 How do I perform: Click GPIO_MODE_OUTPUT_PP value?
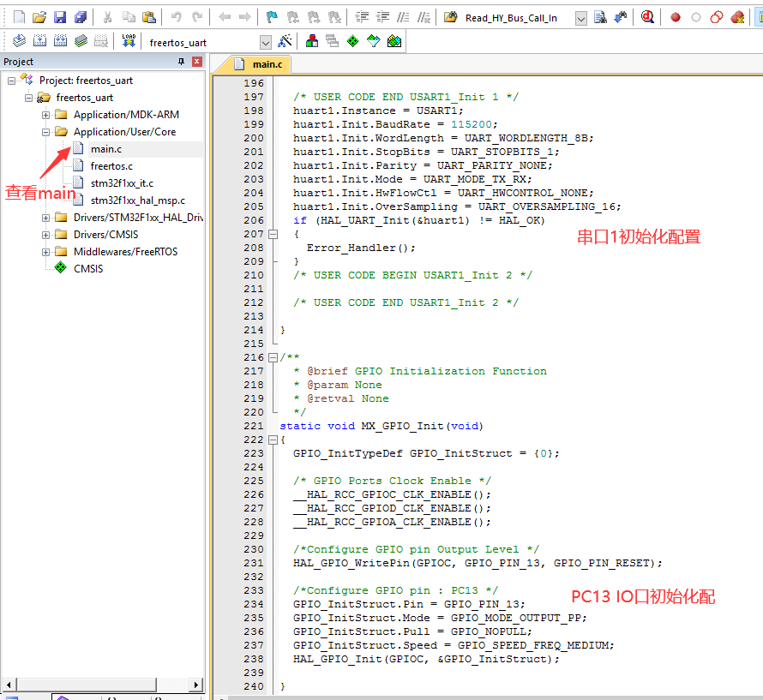point(516,618)
